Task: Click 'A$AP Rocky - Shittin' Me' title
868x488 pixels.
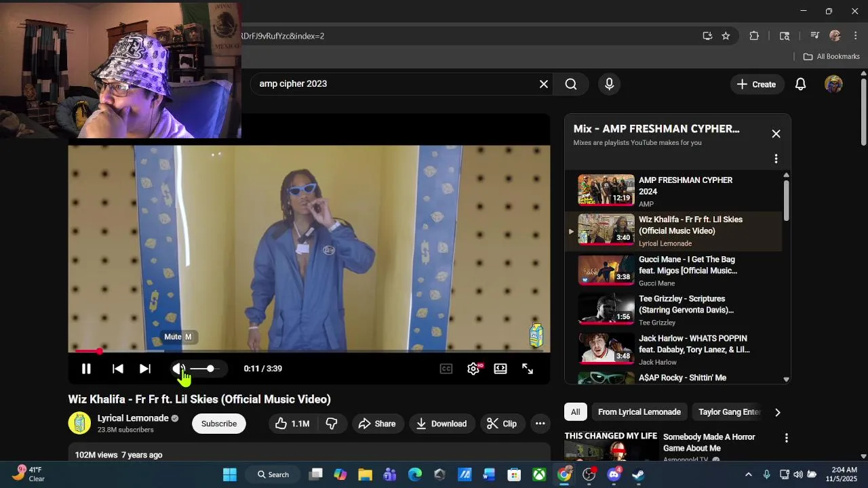Action: pos(682,378)
